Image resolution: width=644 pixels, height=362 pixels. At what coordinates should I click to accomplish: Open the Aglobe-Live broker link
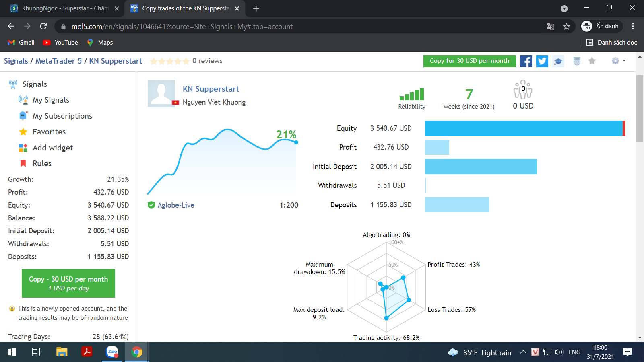point(176,205)
